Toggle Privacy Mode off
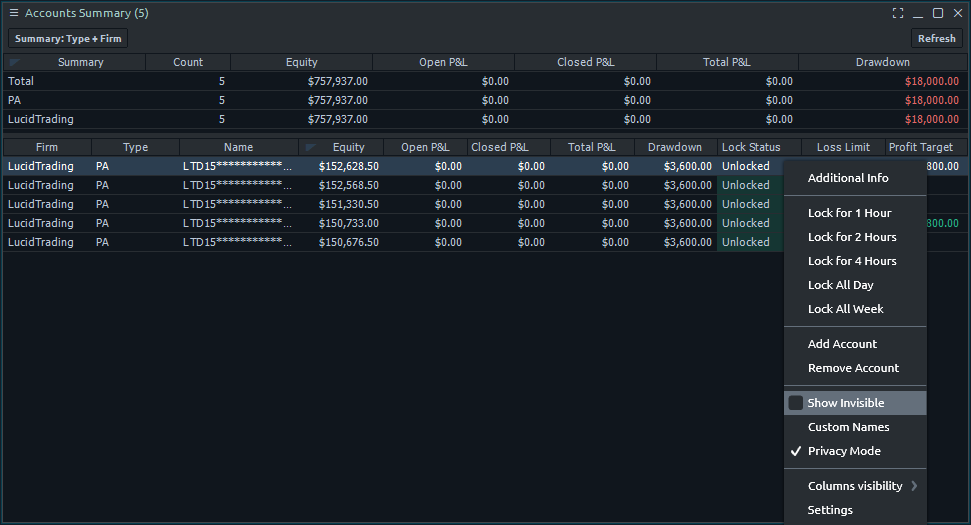971x525 pixels. (855, 451)
